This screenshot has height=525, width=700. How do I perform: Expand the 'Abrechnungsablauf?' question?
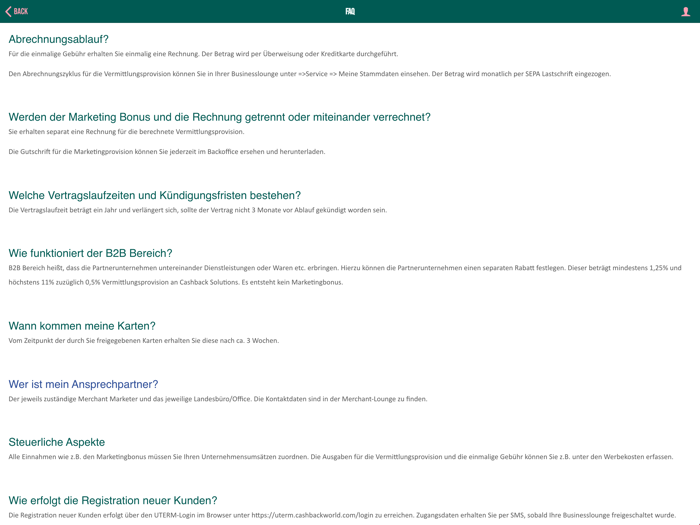pyautogui.click(x=58, y=39)
